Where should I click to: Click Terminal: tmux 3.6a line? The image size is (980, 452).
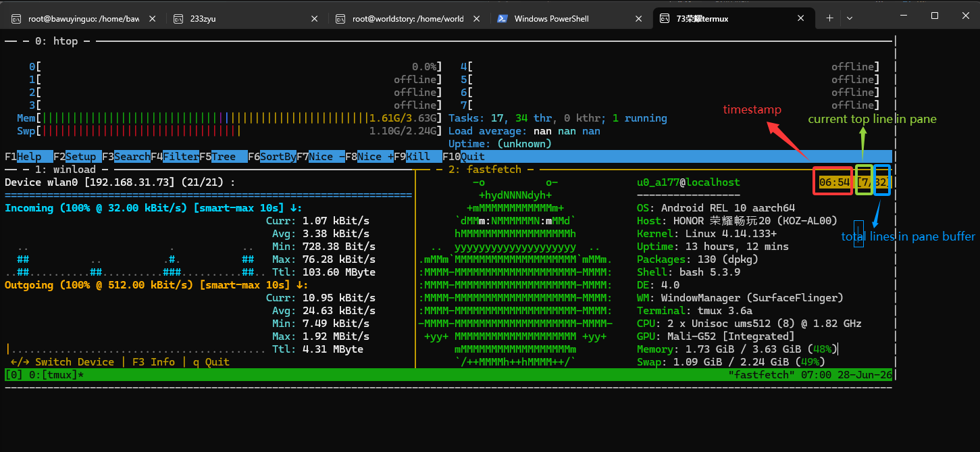694,311
